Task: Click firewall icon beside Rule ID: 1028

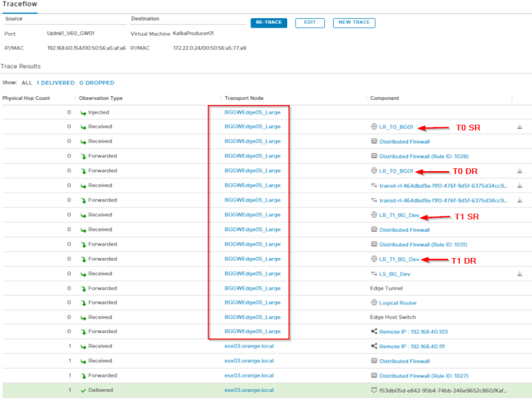Action: point(374,157)
